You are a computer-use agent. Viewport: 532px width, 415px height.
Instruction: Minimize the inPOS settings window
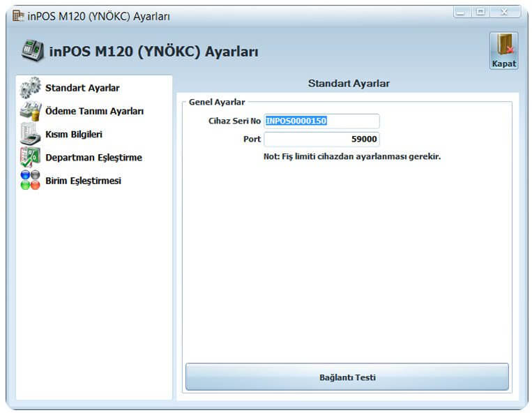coord(461,13)
